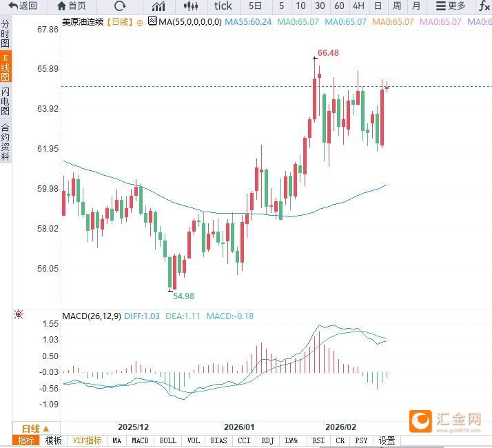
Task: Click the 返回 back arrow button
Action: coord(22,6)
